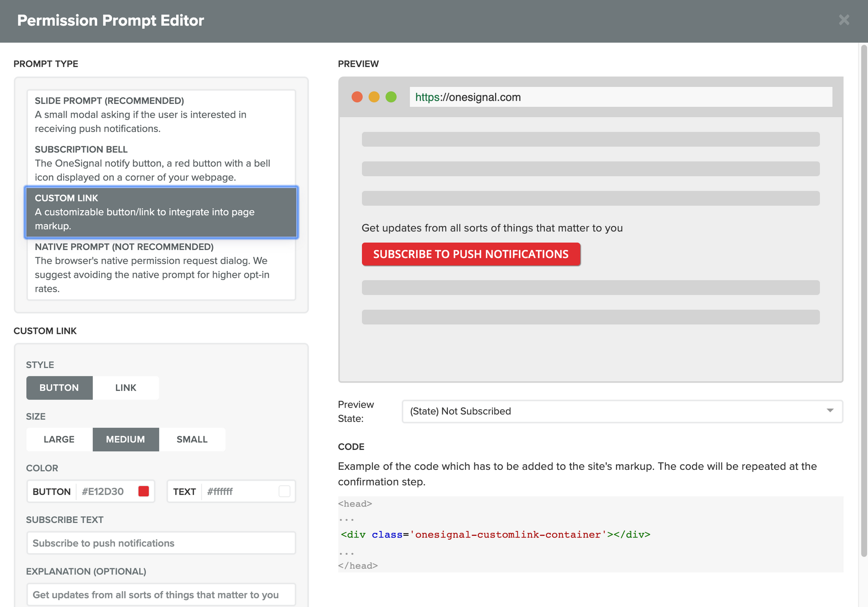Click green dot in preview browser
Image resolution: width=868 pixels, height=607 pixels.
click(391, 97)
